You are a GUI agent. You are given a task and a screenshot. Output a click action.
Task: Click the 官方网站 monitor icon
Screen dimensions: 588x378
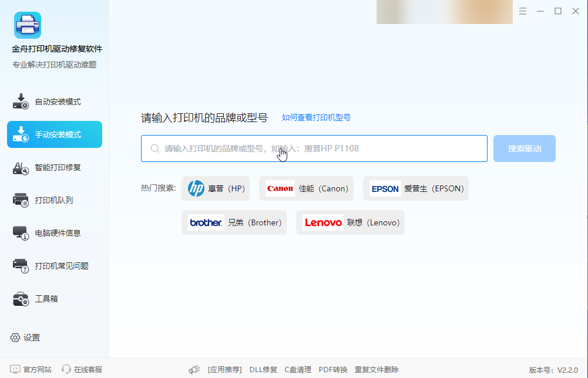[15, 369]
